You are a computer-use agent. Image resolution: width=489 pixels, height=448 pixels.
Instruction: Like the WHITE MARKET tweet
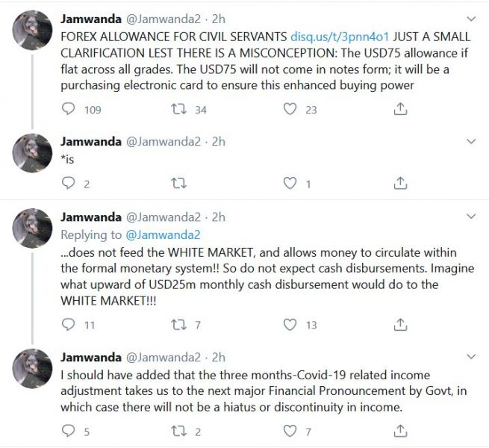290,324
